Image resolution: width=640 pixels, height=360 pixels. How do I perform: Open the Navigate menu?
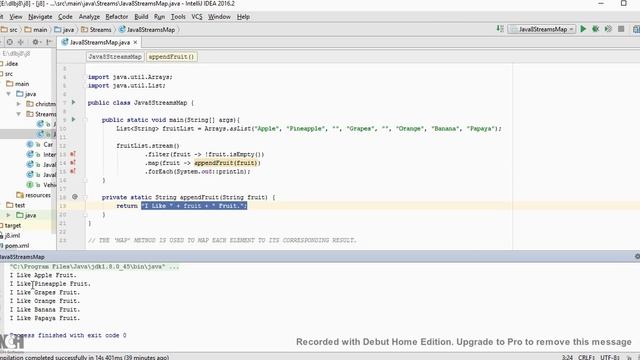point(40,17)
